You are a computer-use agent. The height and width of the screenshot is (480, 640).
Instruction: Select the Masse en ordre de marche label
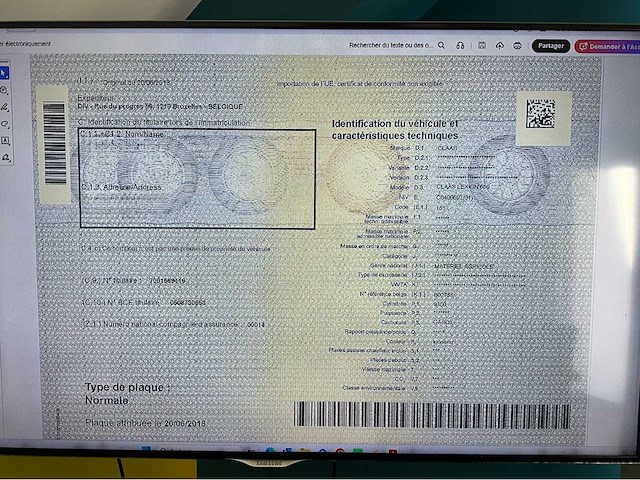click(x=374, y=247)
